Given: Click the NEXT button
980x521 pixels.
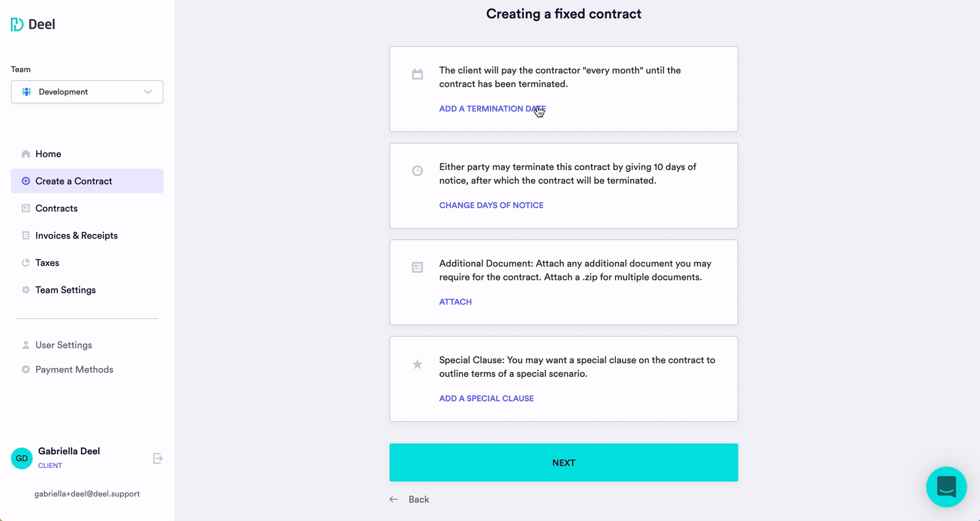Looking at the screenshot, I should tap(563, 463).
